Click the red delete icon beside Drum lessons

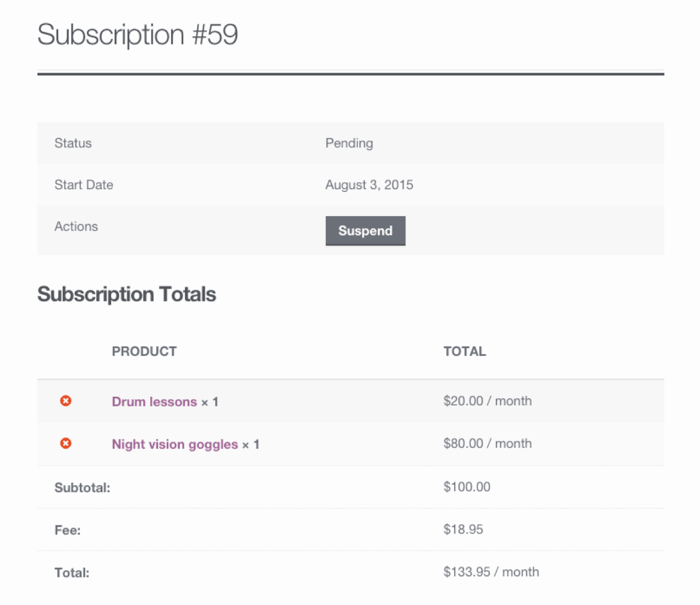tap(65, 401)
